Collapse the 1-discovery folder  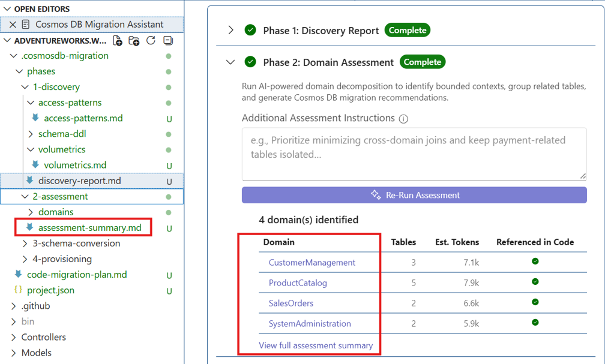tap(25, 87)
